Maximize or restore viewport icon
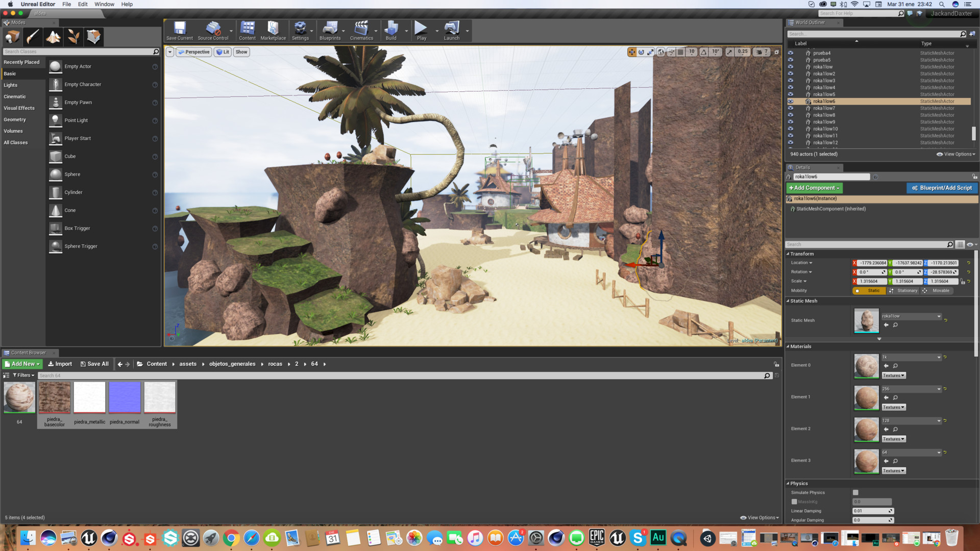Viewport: 980px width, 551px height. pyautogui.click(x=777, y=52)
